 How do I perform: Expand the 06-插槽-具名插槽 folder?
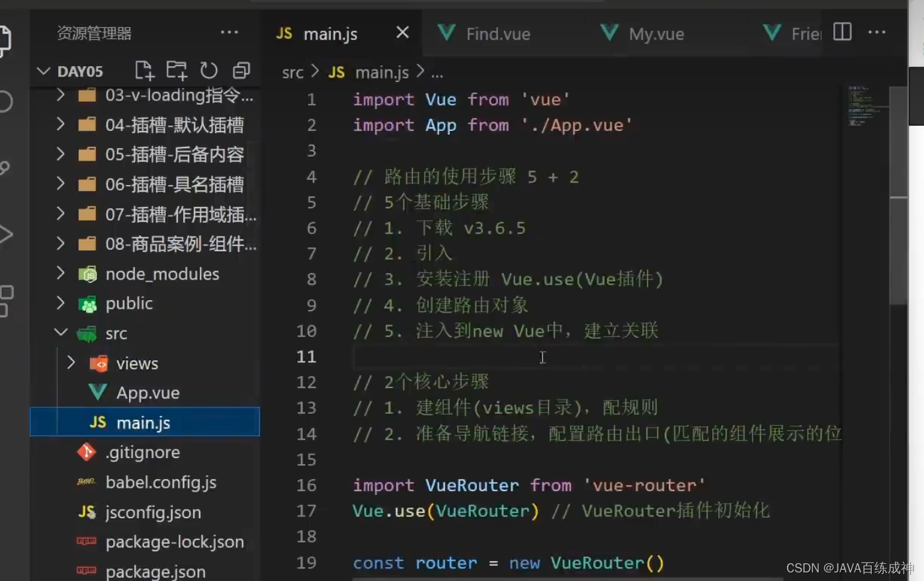tap(60, 184)
